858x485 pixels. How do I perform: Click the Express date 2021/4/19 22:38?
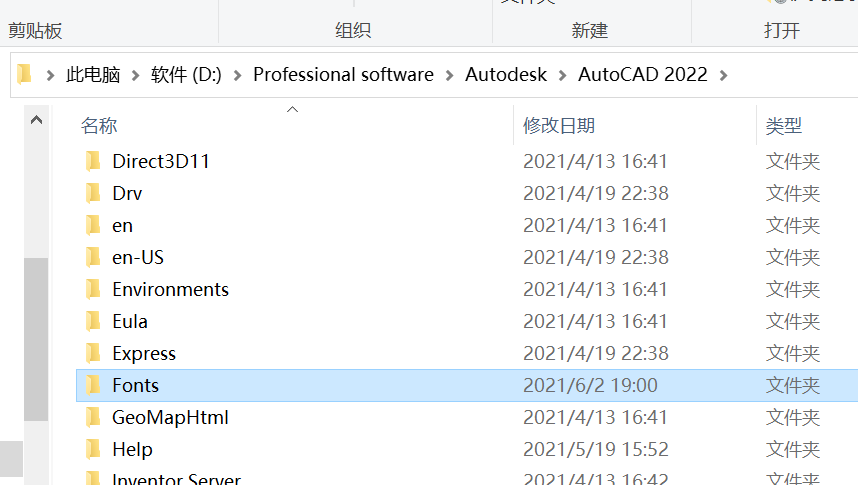coord(596,354)
